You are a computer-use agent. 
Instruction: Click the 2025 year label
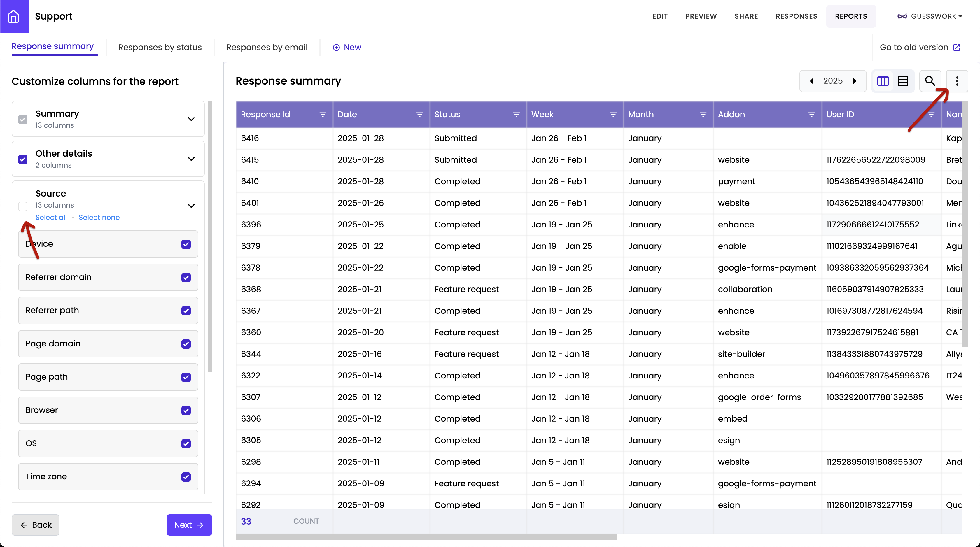[x=833, y=81]
